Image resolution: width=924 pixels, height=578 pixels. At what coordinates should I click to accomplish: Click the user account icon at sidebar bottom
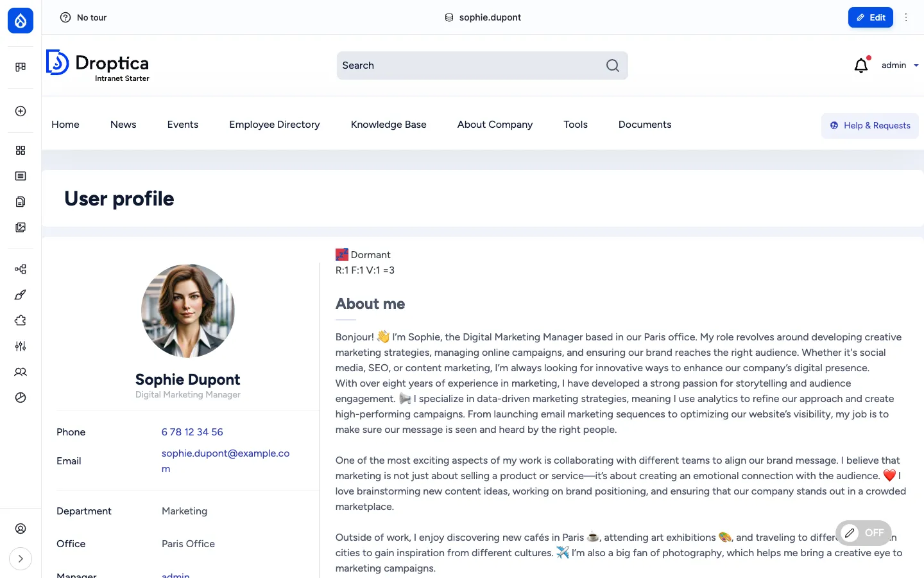[21, 529]
